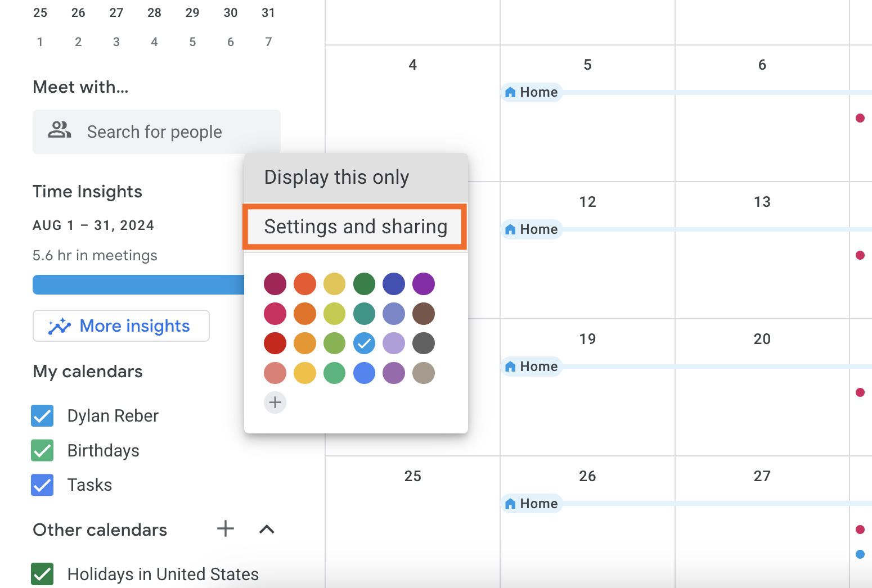The height and width of the screenshot is (588, 872).
Task: Pick the muted purple swatch in bottom row
Action: tap(394, 373)
